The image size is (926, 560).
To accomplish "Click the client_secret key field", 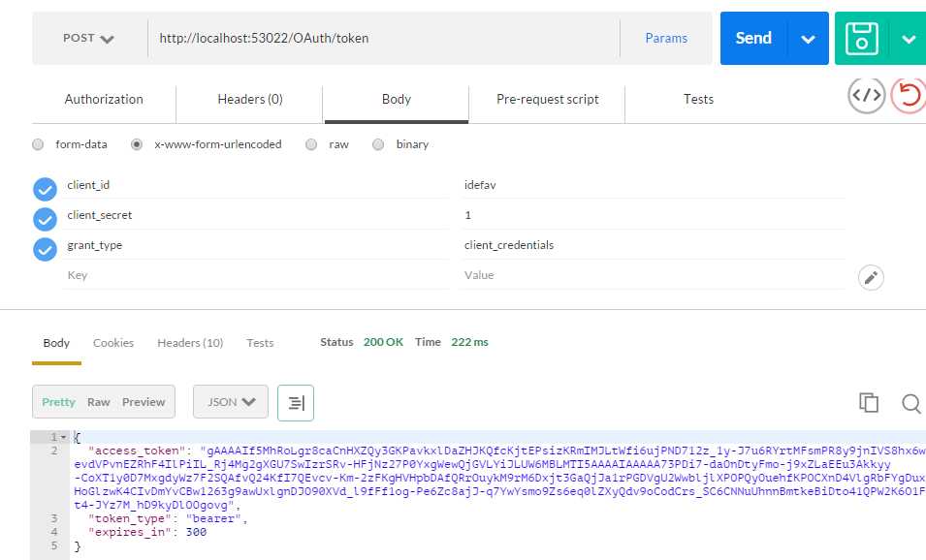I will pyautogui.click(x=256, y=215).
